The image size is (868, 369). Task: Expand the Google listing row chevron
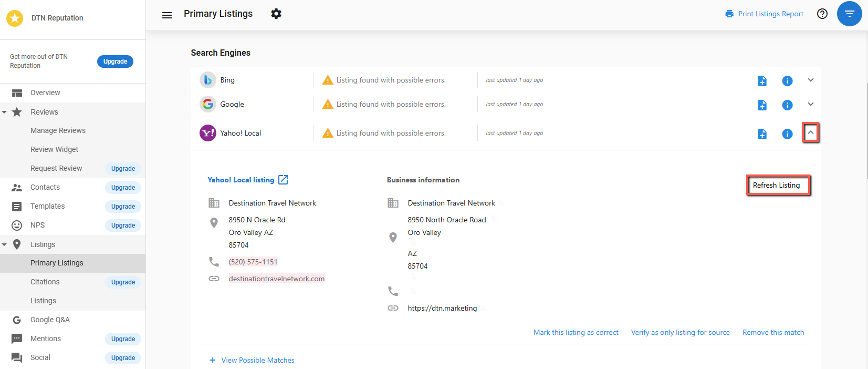point(811,104)
